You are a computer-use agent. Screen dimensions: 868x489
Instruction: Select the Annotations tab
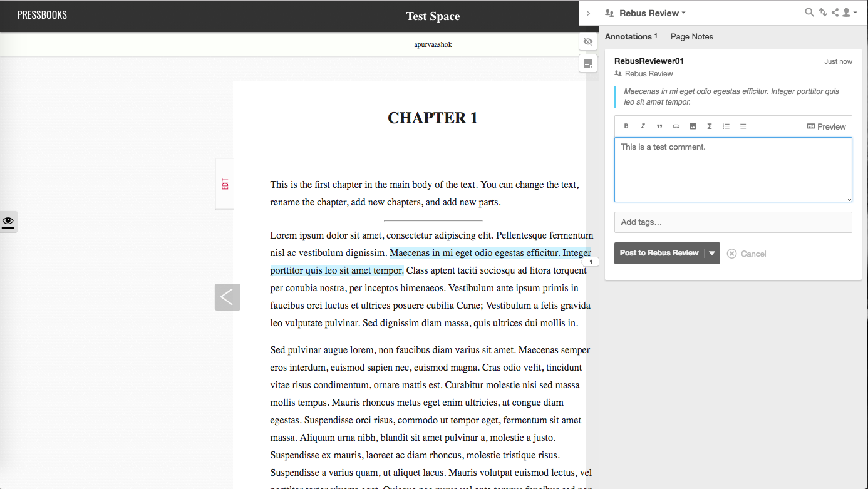[x=630, y=37]
